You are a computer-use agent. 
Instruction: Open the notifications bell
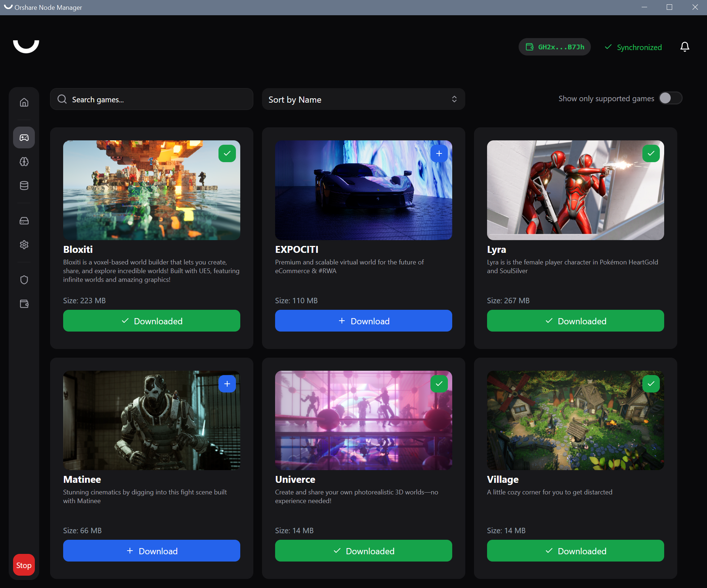pos(684,47)
